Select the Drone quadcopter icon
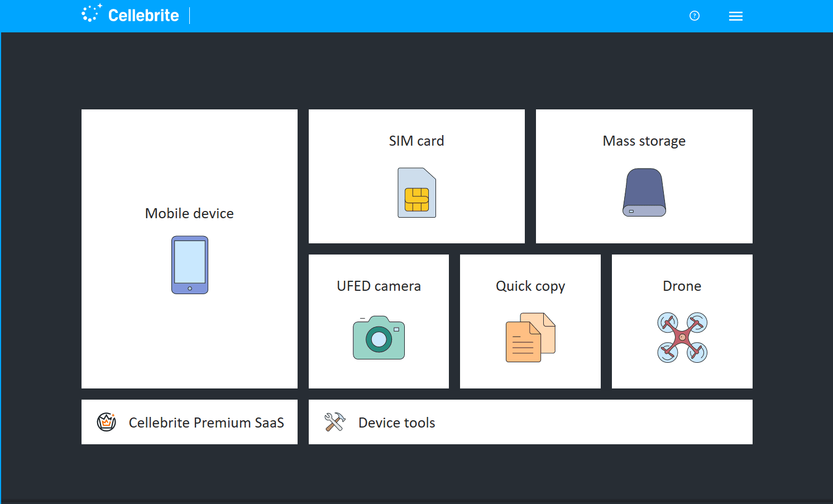 682,338
